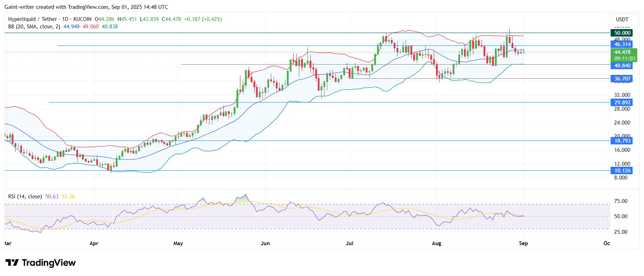Click the 24.000 price scale label
This screenshot has width=644, height=276.
622,123
